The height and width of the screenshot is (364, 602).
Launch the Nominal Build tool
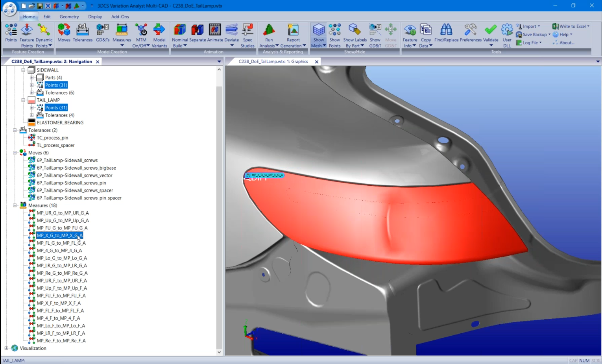click(x=179, y=34)
